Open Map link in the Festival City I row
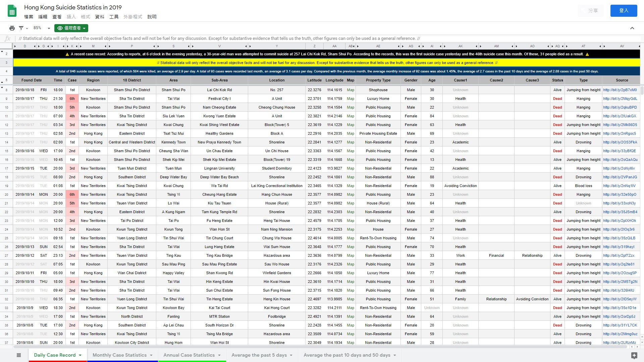This screenshot has width=644, height=362. point(351,99)
